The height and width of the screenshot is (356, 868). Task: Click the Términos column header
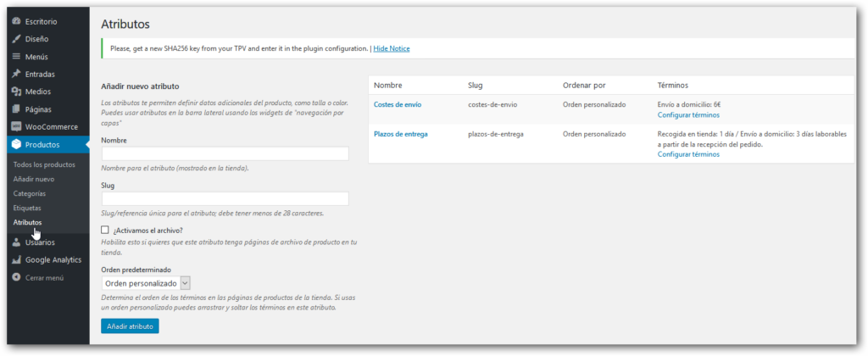click(672, 86)
